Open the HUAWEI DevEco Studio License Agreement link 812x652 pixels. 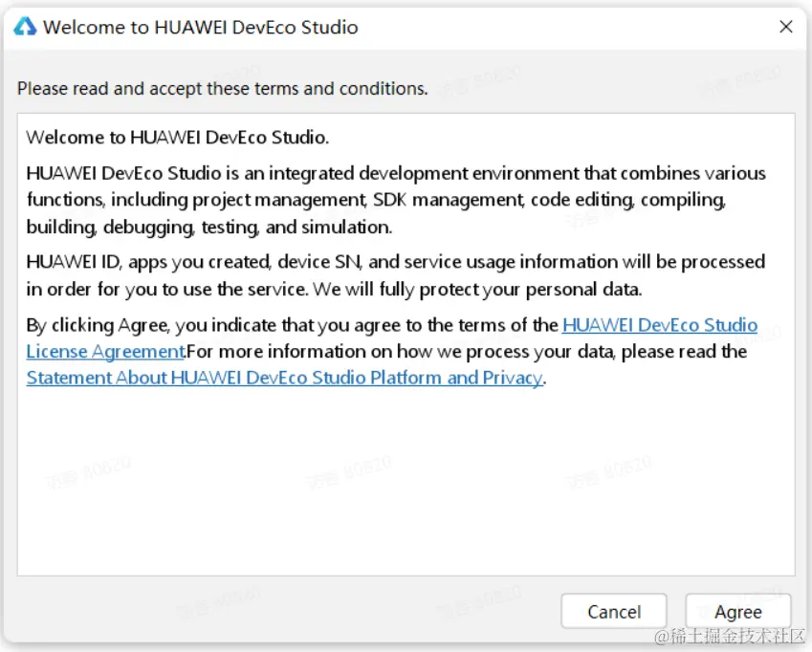pyautogui.click(x=659, y=325)
